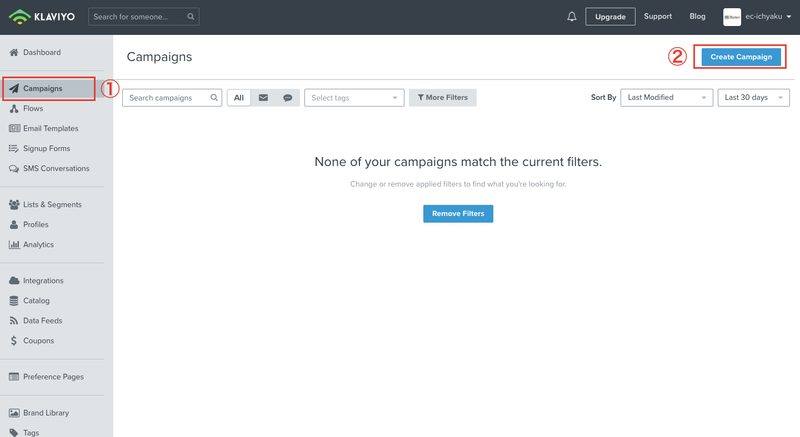The height and width of the screenshot is (437, 800).
Task: Click Create Campaign button
Action: click(741, 57)
